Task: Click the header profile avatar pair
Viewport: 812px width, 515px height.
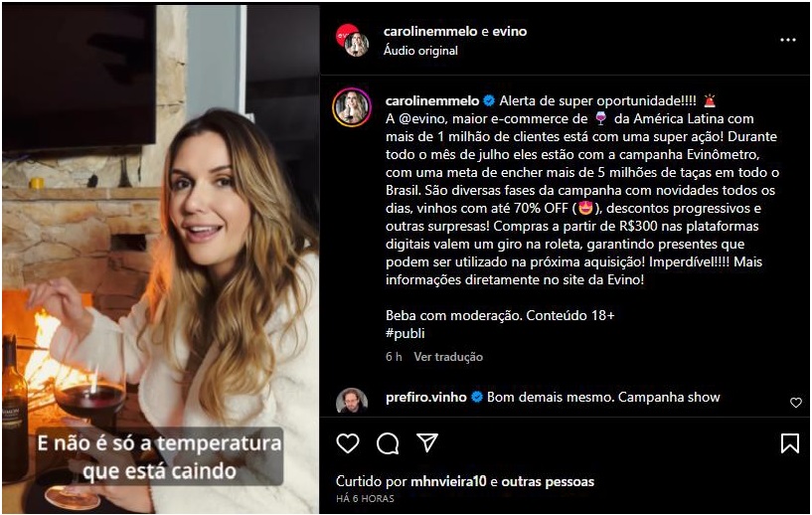Action: [352, 40]
